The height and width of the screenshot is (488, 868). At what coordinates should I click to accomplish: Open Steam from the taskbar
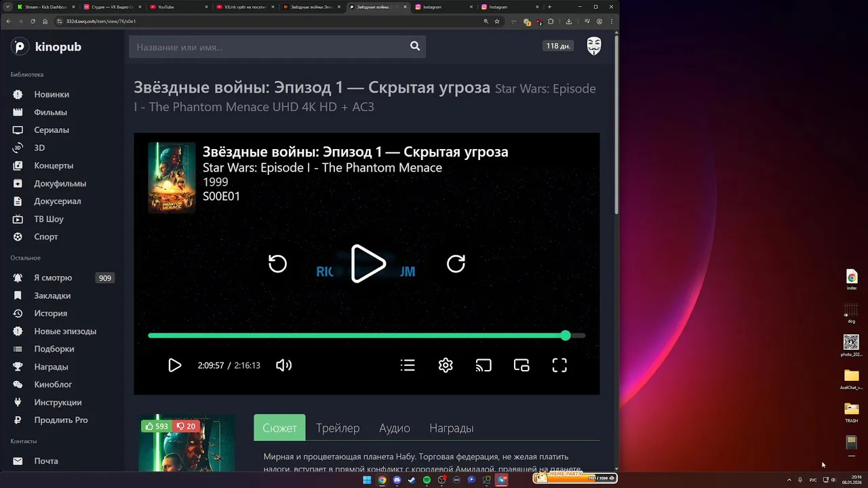pyautogui.click(x=412, y=480)
